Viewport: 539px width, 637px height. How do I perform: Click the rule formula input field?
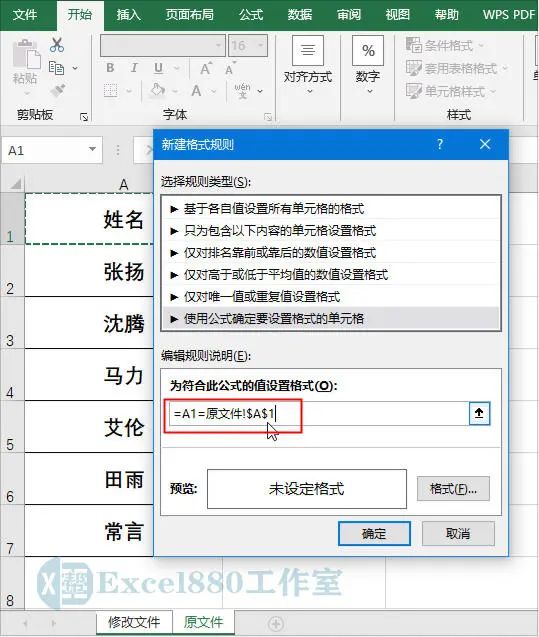click(x=319, y=414)
